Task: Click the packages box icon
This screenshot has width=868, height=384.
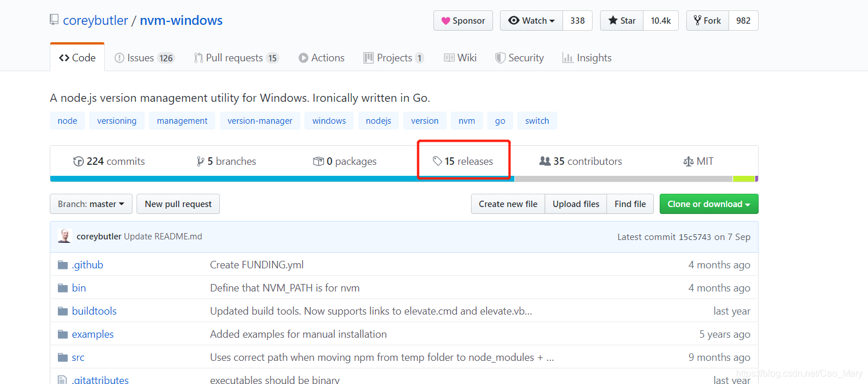Action: [318, 161]
